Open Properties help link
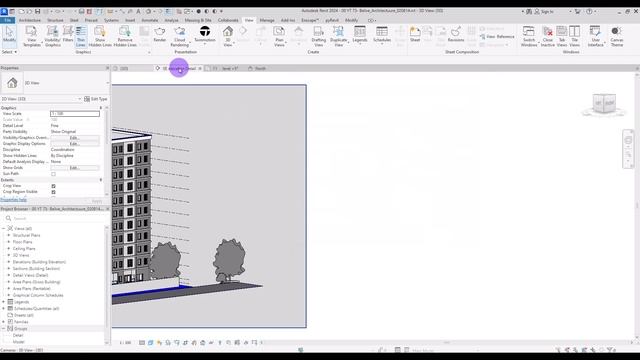Viewport: 640px width, 360px height. 13,200
